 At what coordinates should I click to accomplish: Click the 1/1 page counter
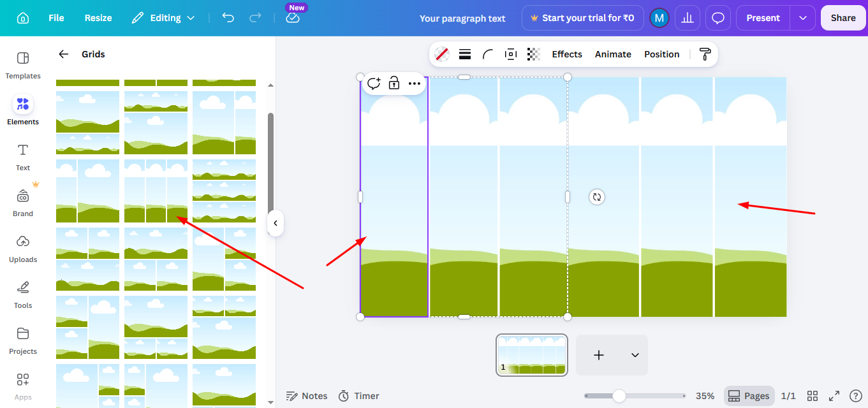pyautogui.click(x=788, y=396)
